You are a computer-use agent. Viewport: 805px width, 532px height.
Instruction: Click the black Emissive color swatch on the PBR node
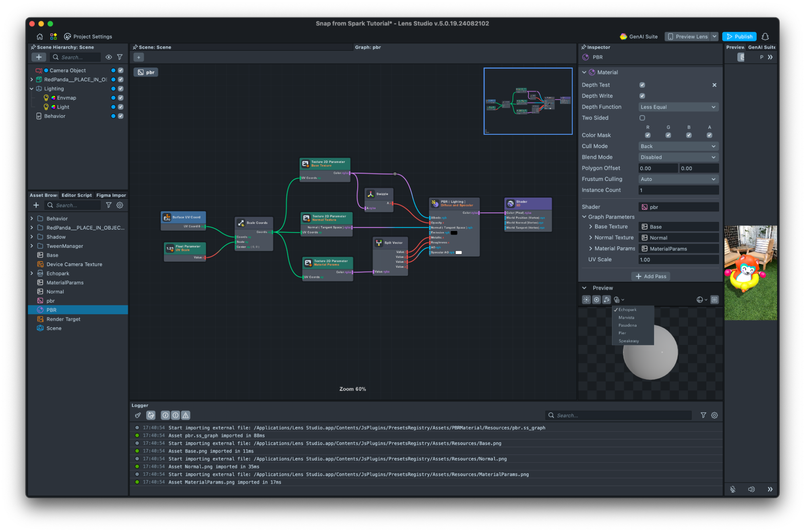click(454, 233)
